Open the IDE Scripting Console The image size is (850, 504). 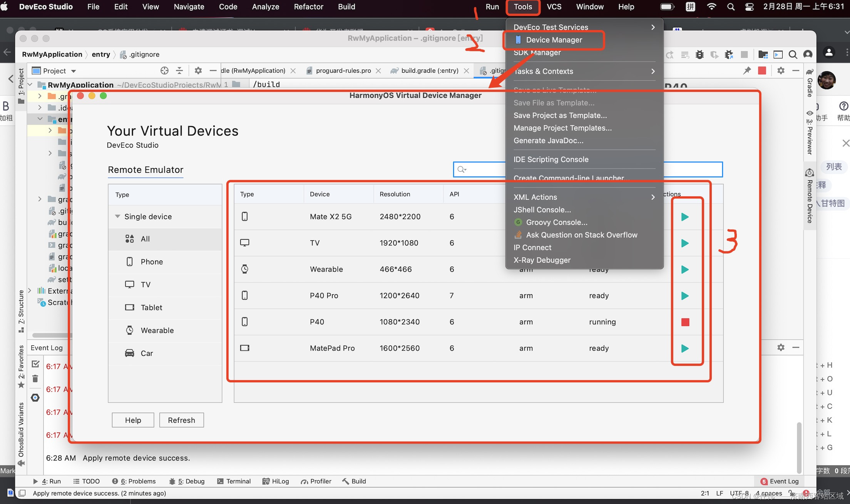(551, 160)
